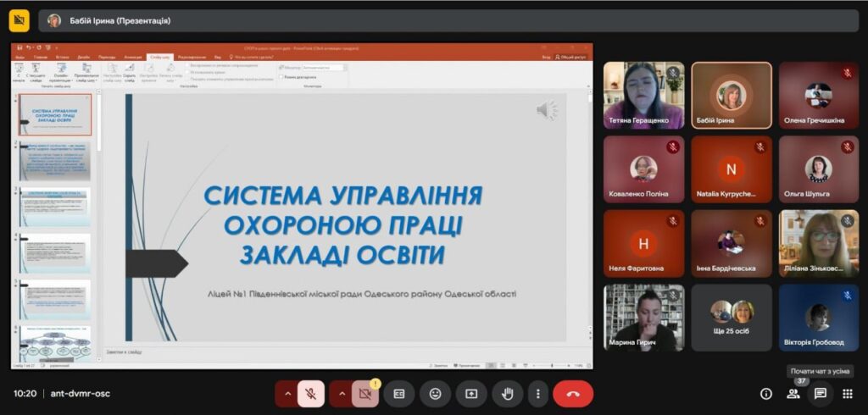The image size is (868, 415).
Task: Raise your hand in the meeting
Action: pyautogui.click(x=507, y=394)
